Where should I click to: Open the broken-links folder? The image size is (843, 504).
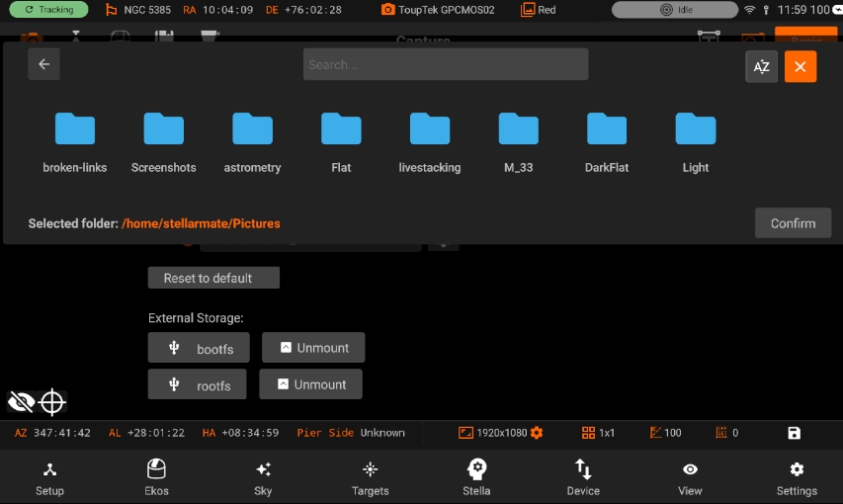75,142
